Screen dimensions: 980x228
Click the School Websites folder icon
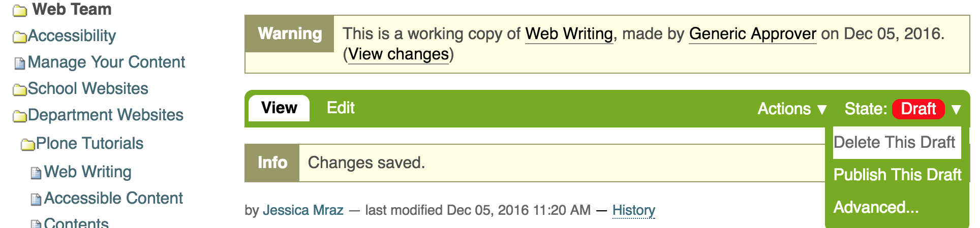click(x=20, y=89)
